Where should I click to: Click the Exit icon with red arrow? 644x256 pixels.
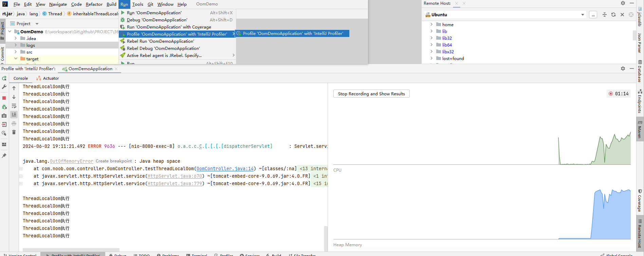tap(4, 124)
